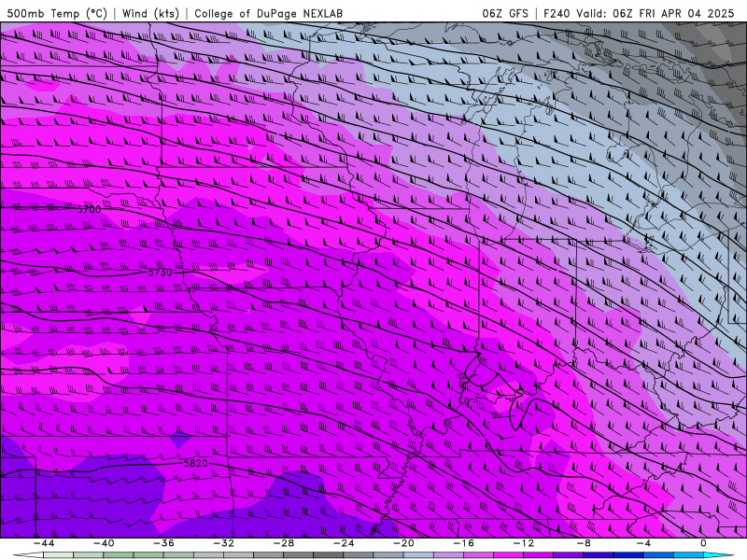The height and width of the screenshot is (560, 747).
Task: Click the -40 color scale label
Action: [x=104, y=543]
